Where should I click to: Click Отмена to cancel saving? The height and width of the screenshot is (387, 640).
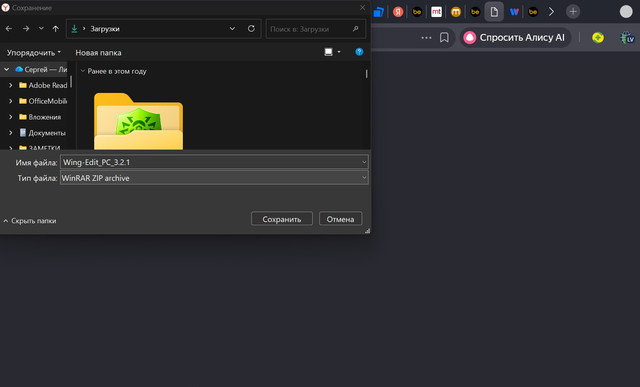click(340, 219)
